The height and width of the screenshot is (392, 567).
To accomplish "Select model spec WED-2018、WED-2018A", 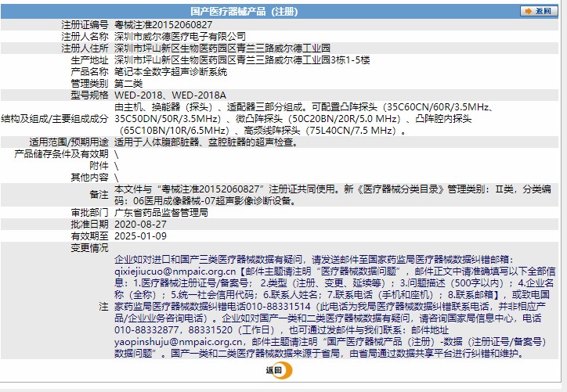I will [x=170, y=95].
